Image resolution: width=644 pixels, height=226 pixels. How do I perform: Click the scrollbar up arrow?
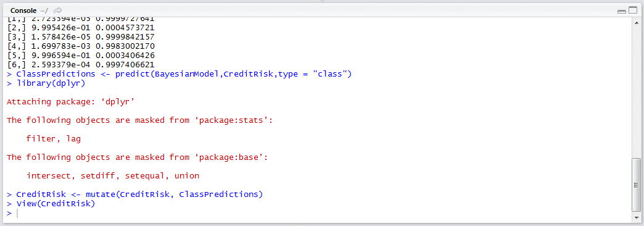click(x=636, y=22)
